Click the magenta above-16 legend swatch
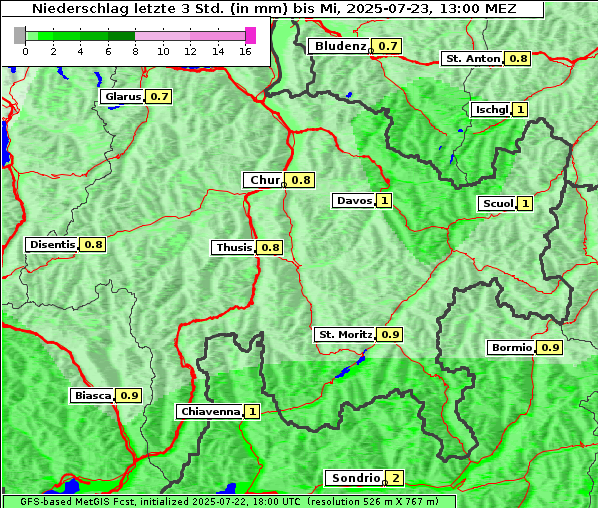Image resolution: width=598 pixels, height=508 pixels. 251,35
